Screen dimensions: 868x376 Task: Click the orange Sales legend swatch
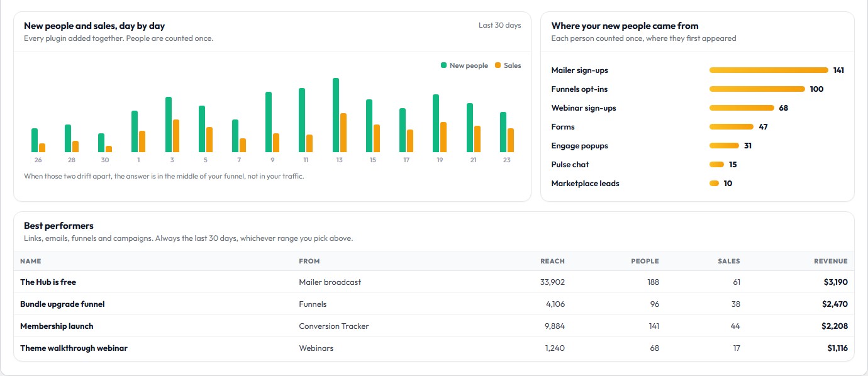(x=498, y=65)
